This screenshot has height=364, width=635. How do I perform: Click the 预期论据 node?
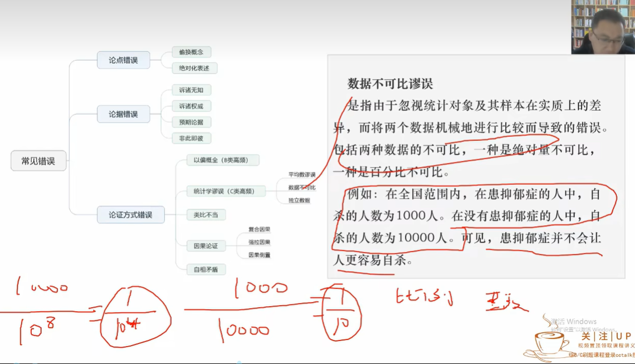191,122
